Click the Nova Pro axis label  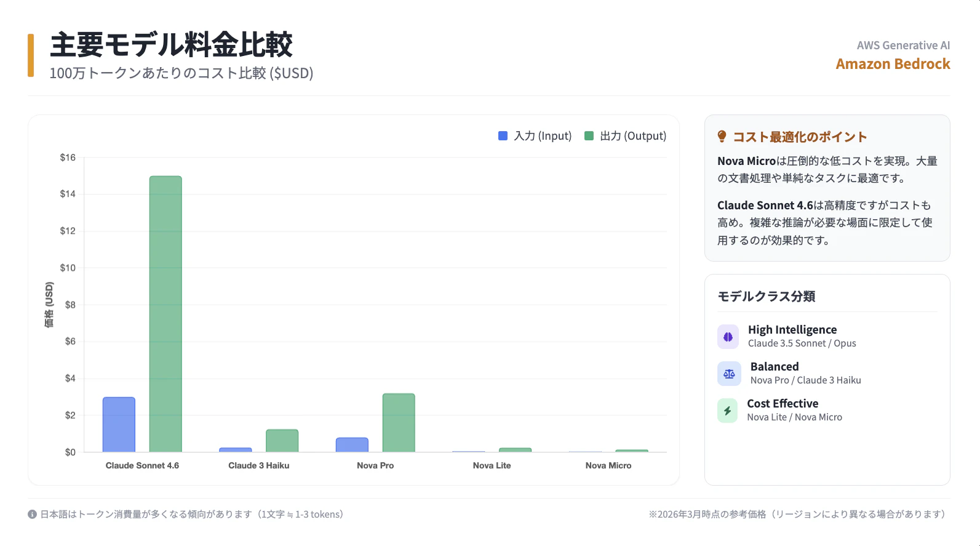tap(375, 465)
